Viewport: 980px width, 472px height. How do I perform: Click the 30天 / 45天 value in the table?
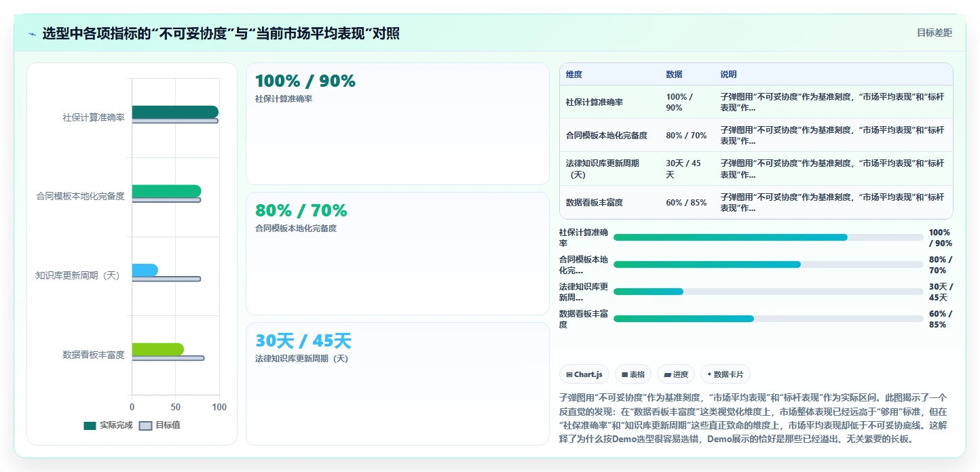pos(683,169)
